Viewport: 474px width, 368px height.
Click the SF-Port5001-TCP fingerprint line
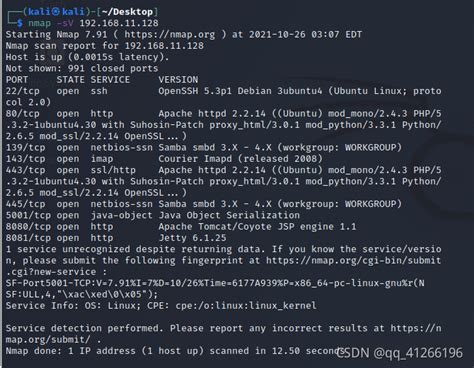point(215,283)
